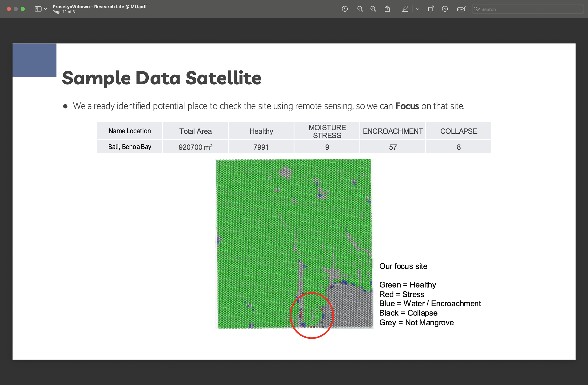Viewport: 588px width, 385px height.
Task: Select the "Bali, Benoa Bay" table cell
Action: [129, 146]
